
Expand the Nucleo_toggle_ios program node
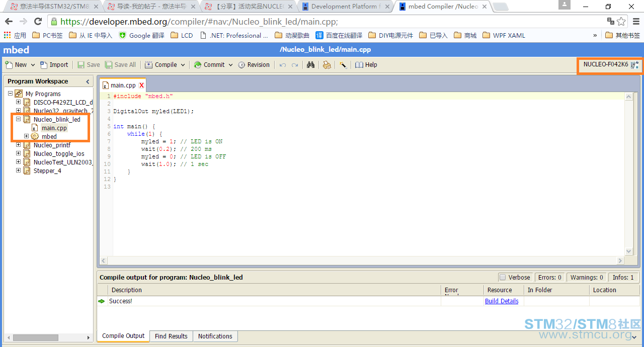coord(18,153)
